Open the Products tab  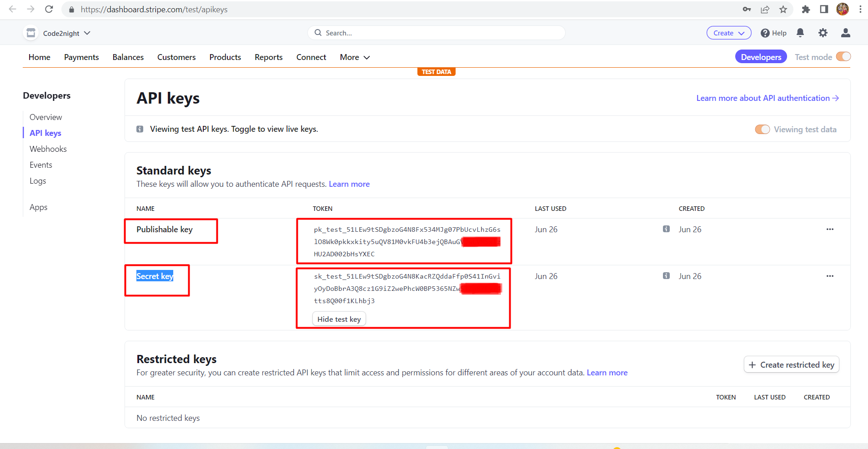point(225,57)
